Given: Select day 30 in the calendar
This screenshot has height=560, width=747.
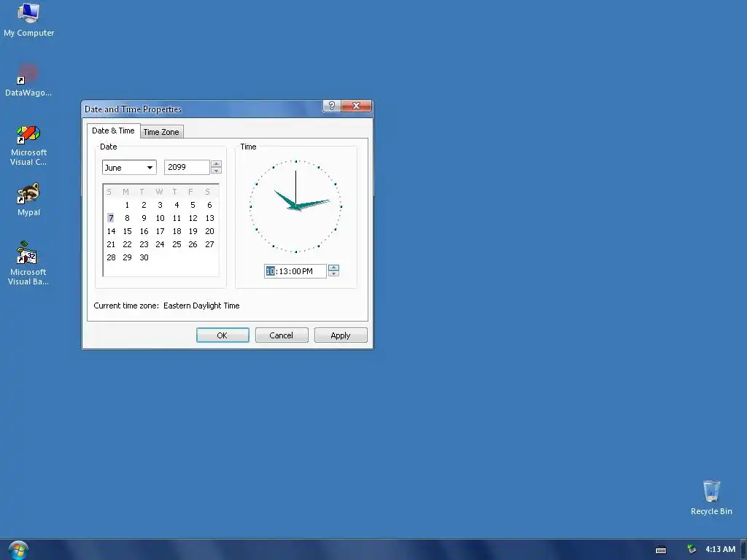Looking at the screenshot, I should pyautogui.click(x=144, y=257).
